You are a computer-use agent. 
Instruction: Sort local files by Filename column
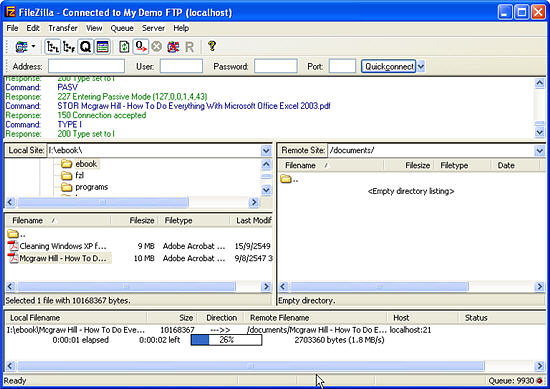click(x=58, y=220)
